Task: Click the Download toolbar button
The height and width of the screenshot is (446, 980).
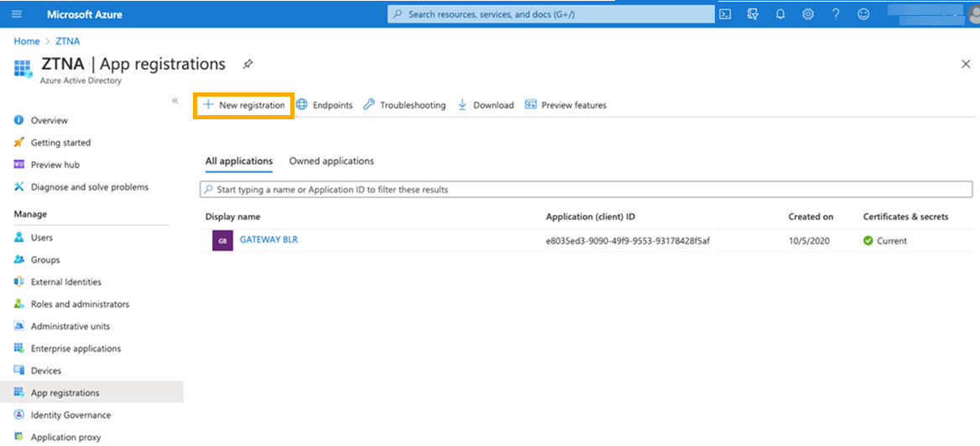Action: point(486,105)
